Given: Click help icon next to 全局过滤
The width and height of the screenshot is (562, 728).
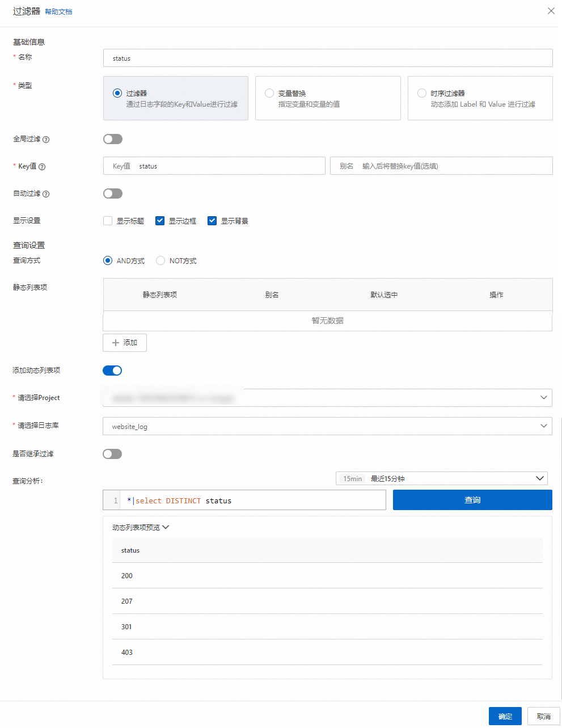Looking at the screenshot, I should click(x=46, y=140).
